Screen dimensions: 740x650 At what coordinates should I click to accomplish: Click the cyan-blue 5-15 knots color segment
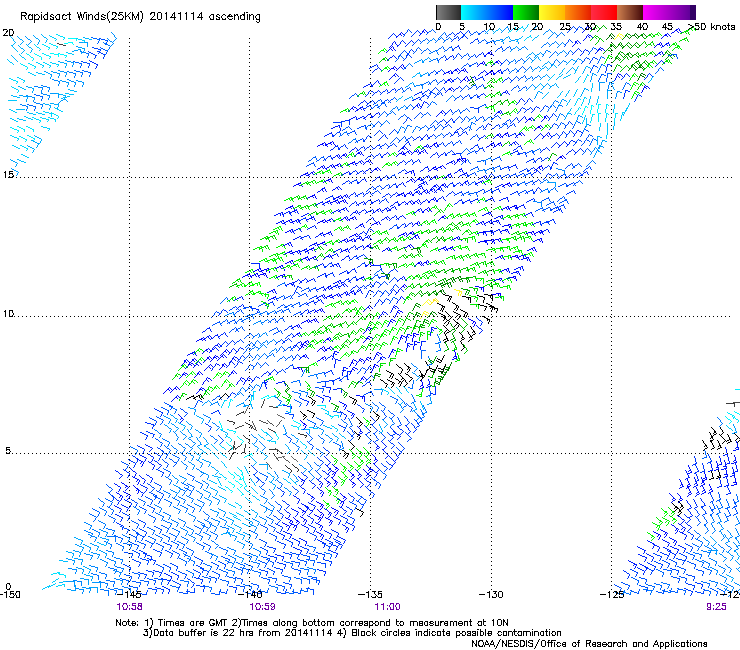coord(487,12)
